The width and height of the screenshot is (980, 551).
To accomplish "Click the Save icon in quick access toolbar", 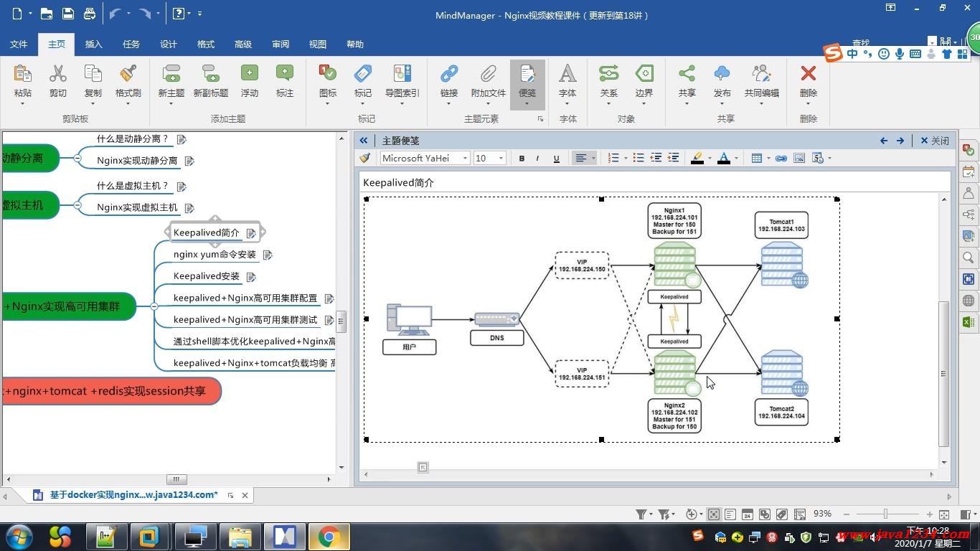I will (68, 14).
